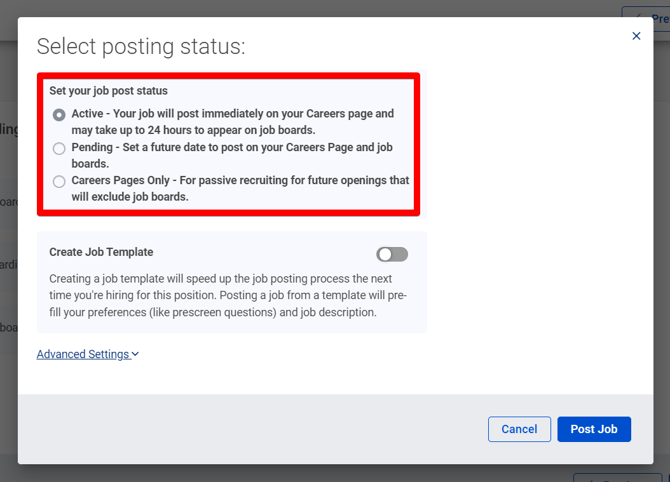
Task: Enable the Create Job Template switch
Action: (x=392, y=254)
